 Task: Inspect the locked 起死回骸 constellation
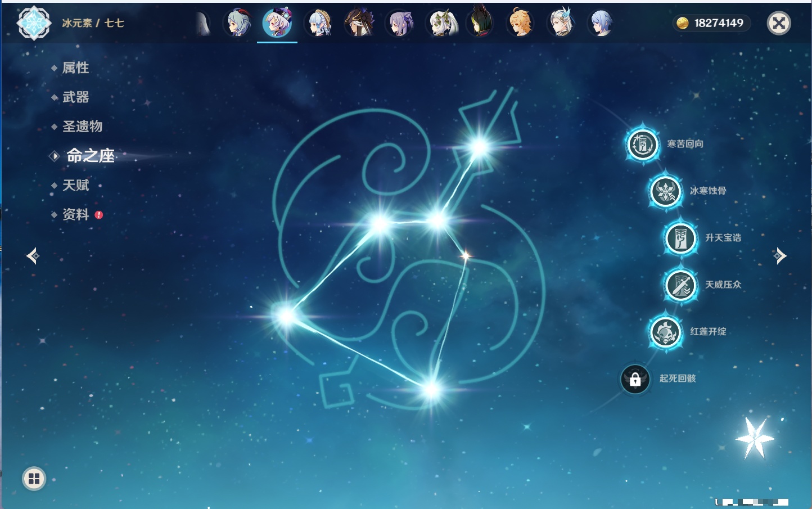[635, 379]
